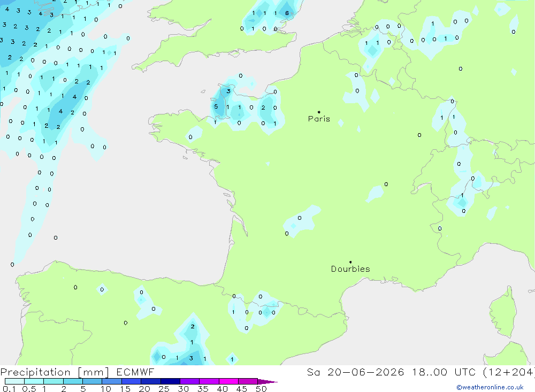
Task: Click the 'Precipitation [mm]' title text
Action: [55, 372]
